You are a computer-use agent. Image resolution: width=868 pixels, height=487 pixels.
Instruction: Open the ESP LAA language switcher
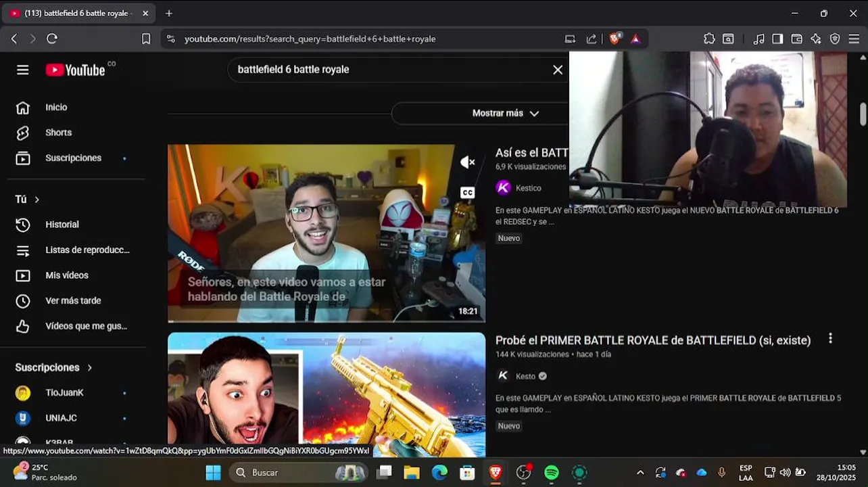click(x=746, y=472)
